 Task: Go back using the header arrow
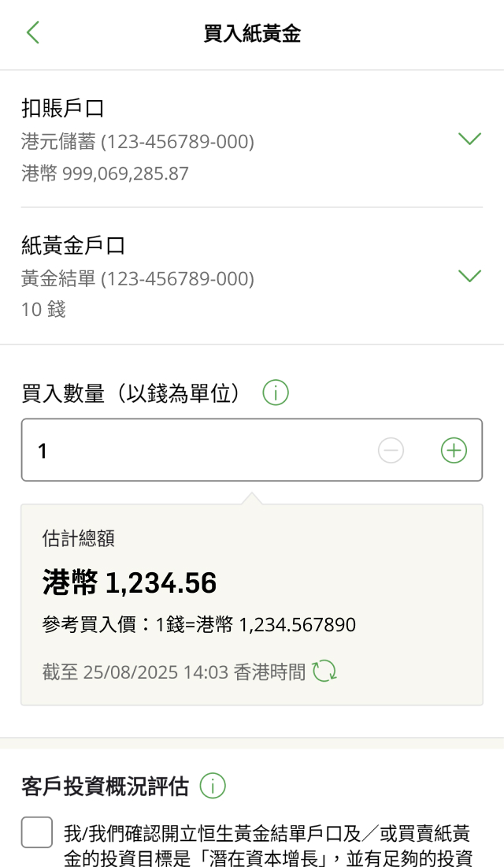[x=32, y=32]
